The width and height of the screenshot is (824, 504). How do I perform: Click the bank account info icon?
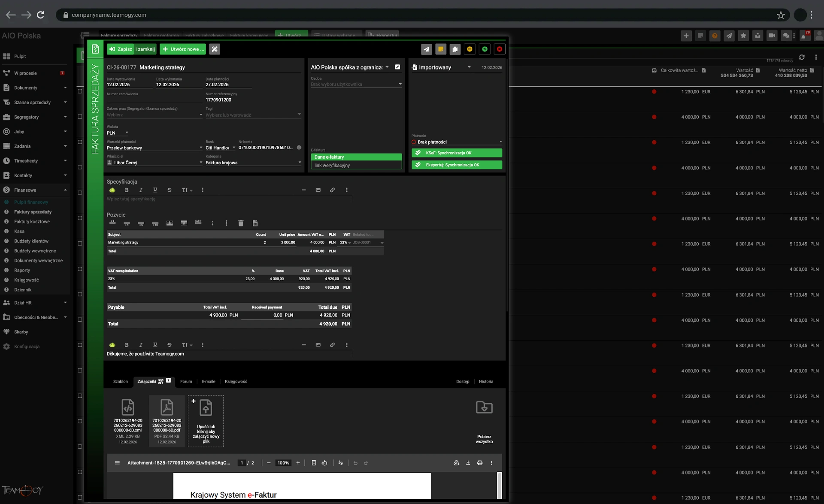click(299, 148)
